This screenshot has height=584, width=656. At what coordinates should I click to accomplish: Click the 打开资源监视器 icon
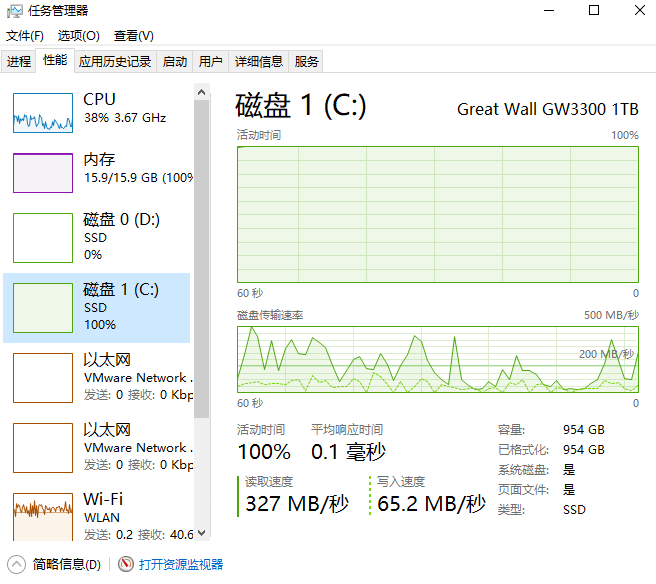pyautogui.click(x=126, y=565)
